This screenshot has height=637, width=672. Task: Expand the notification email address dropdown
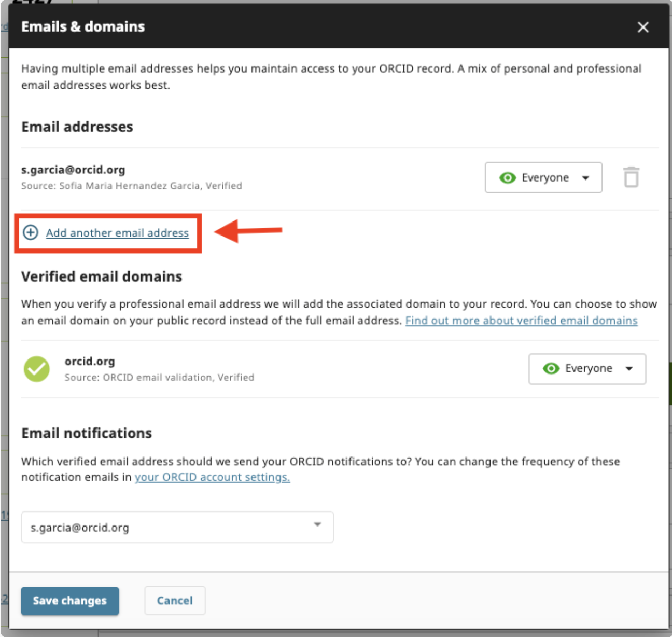point(177,527)
